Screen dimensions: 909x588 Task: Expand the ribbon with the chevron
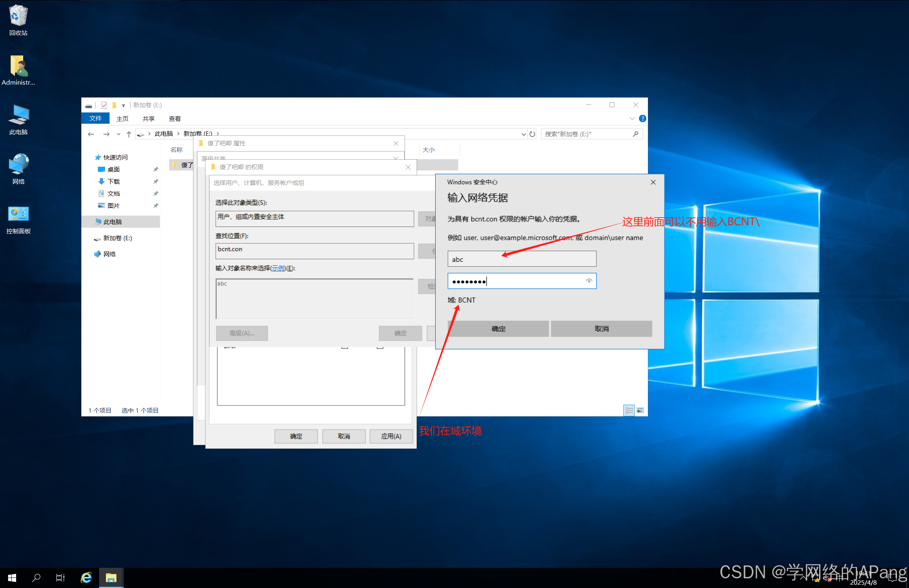point(632,118)
